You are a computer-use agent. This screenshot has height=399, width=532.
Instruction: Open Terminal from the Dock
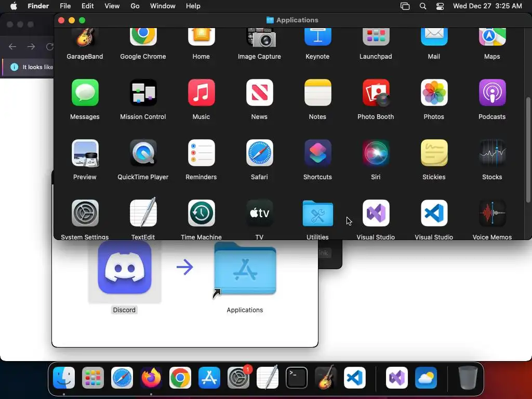[x=297, y=378]
